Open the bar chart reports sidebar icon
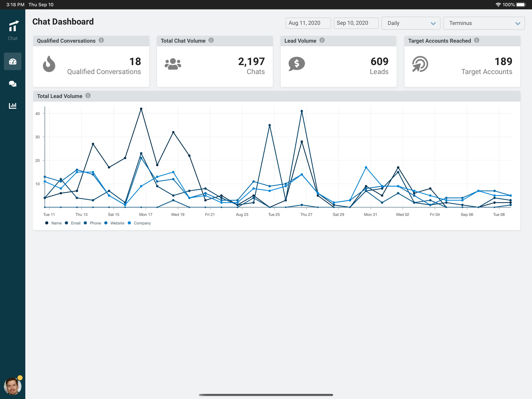The image size is (532, 399). point(12,106)
